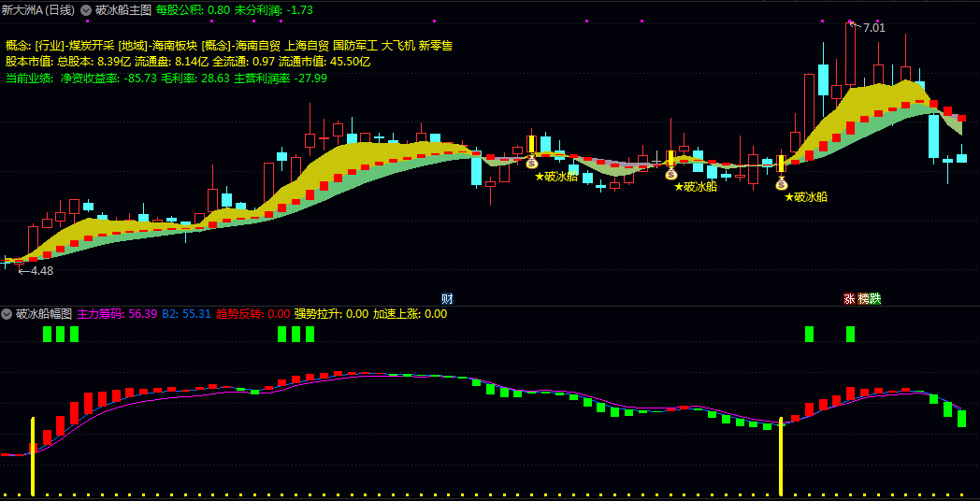Screen dimensions: 980x501
Task: Click the 强势拉升: 0.00 readout
Action: (x=331, y=314)
